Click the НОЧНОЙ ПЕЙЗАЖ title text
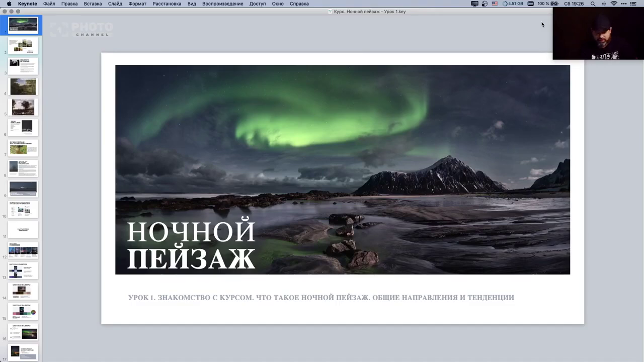This screenshot has width=644, height=362. tap(191, 245)
